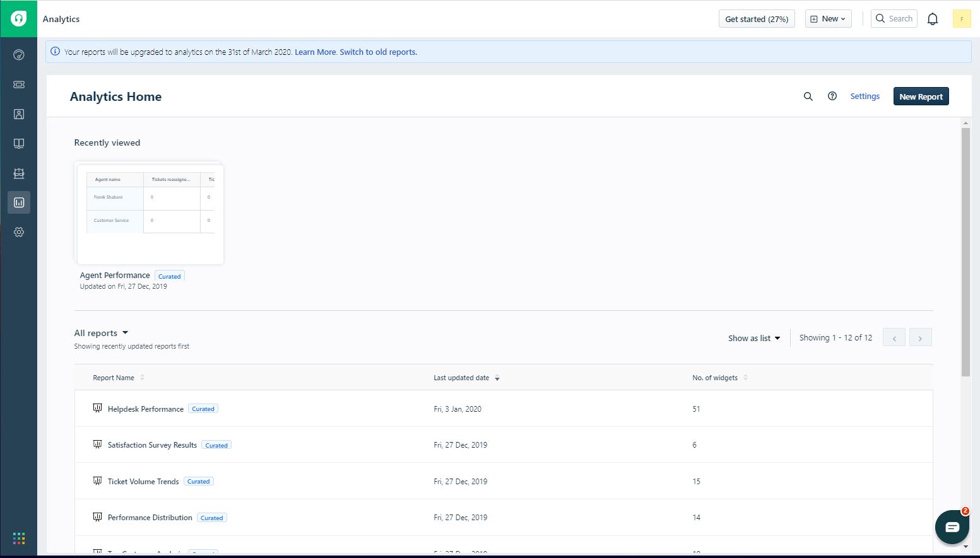Click the help question mark icon
The height and width of the screenshot is (558, 980).
tap(832, 96)
